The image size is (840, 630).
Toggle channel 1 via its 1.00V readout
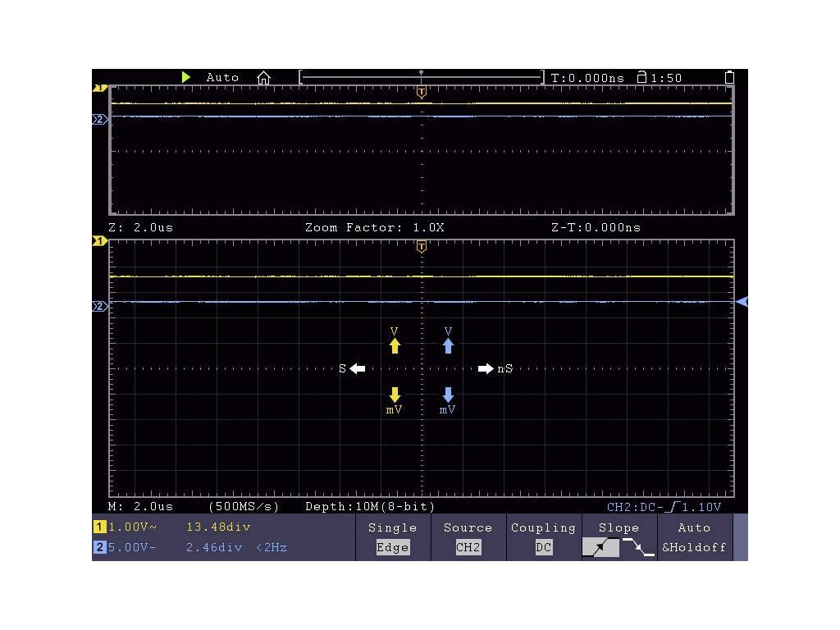(x=127, y=527)
